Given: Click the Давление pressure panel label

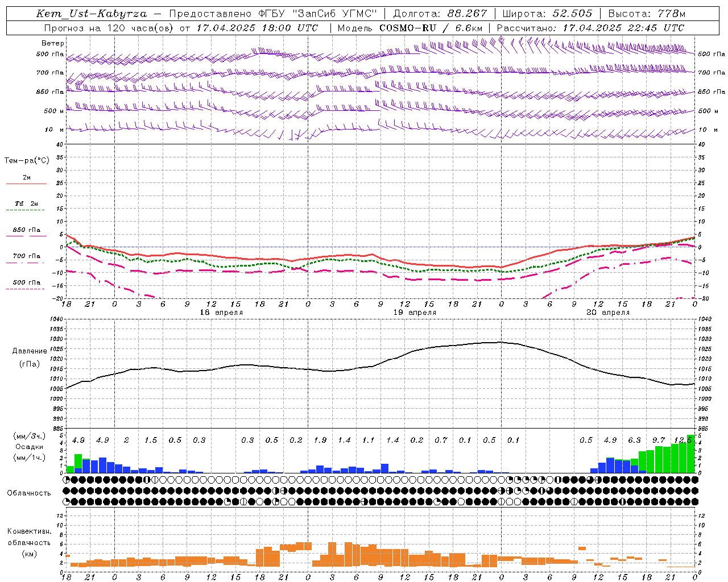Looking at the screenshot, I should [30, 351].
